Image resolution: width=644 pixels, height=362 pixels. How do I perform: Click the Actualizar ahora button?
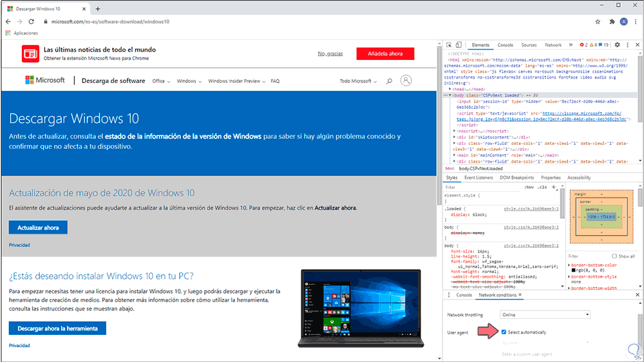tap(38, 227)
